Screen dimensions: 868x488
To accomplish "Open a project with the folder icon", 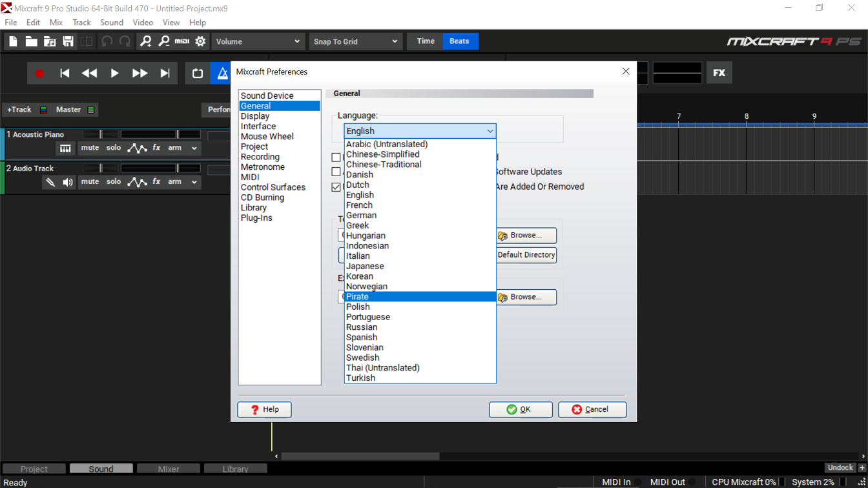I will click(x=31, y=41).
